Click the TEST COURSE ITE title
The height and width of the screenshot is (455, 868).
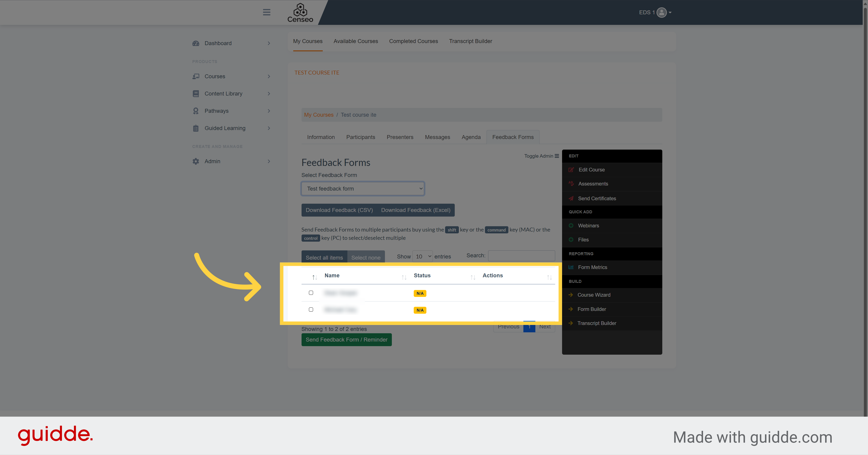317,73
